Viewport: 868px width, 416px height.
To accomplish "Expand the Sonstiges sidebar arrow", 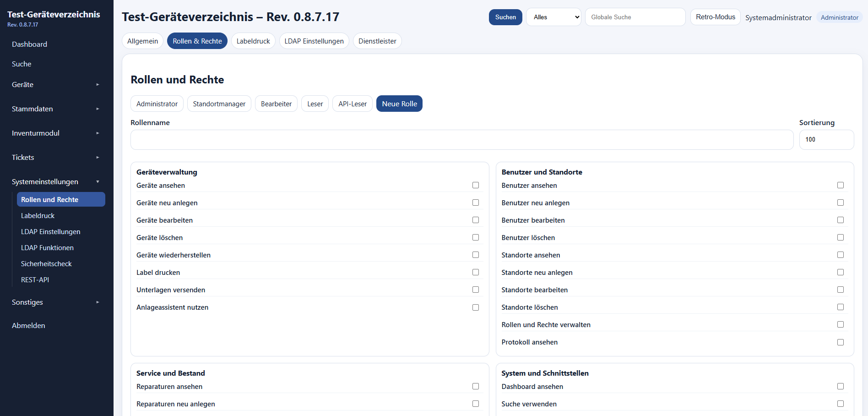I will pos(98,302).
